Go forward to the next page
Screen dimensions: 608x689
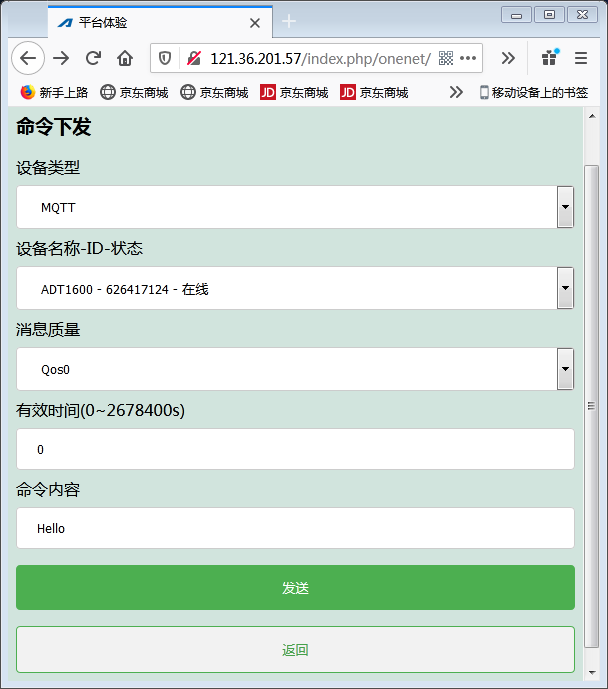coord(61,58)
